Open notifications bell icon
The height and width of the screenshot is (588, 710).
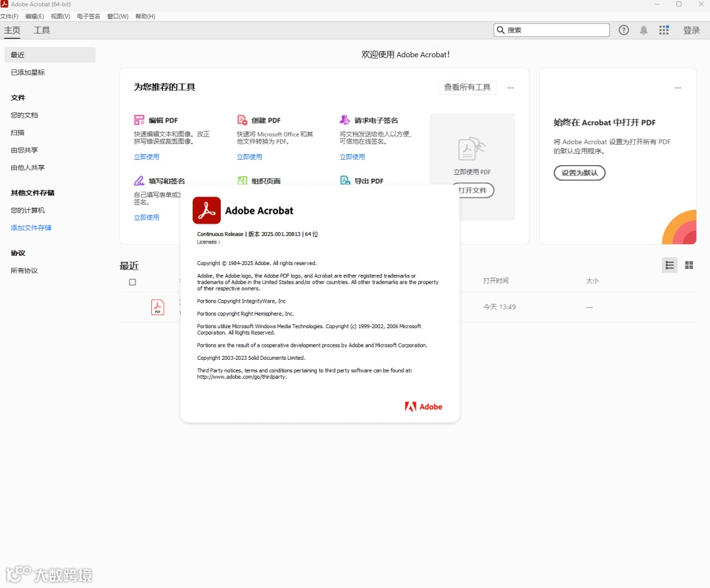click(644, 30)
